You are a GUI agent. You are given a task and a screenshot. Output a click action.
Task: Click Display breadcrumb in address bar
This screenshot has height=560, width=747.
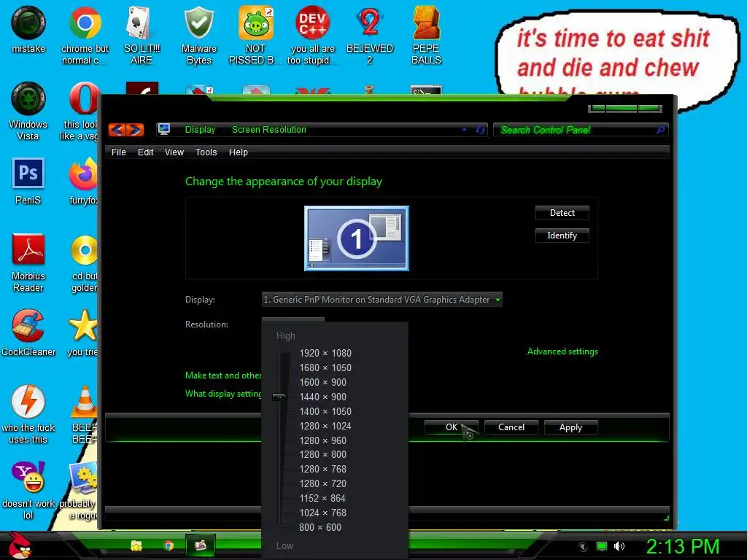tap(200, 130)
